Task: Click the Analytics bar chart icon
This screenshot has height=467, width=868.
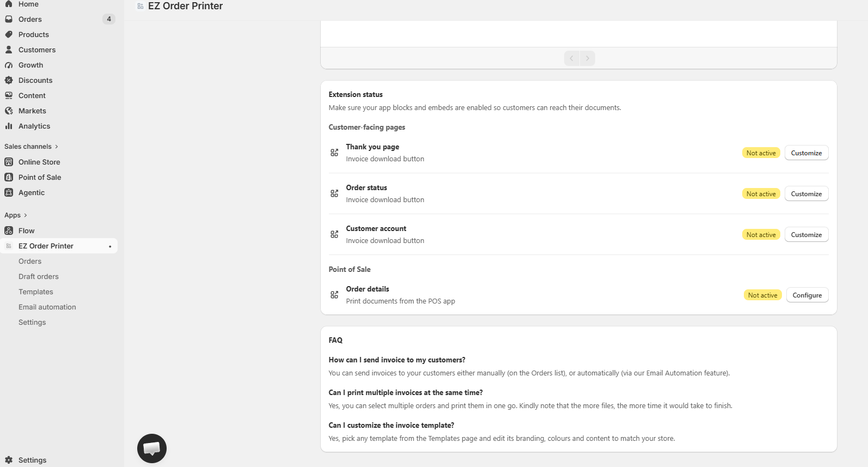Action: (9, 126)
